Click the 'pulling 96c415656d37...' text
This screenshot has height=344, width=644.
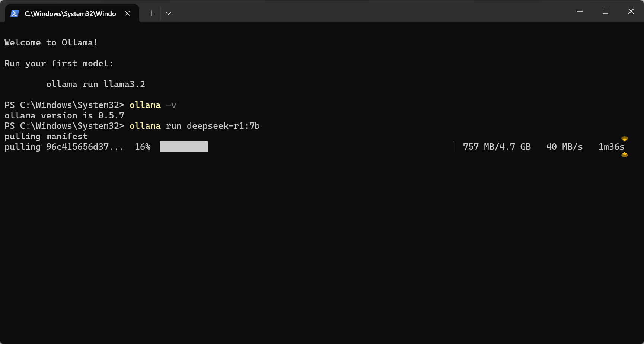tap(64, 147)
